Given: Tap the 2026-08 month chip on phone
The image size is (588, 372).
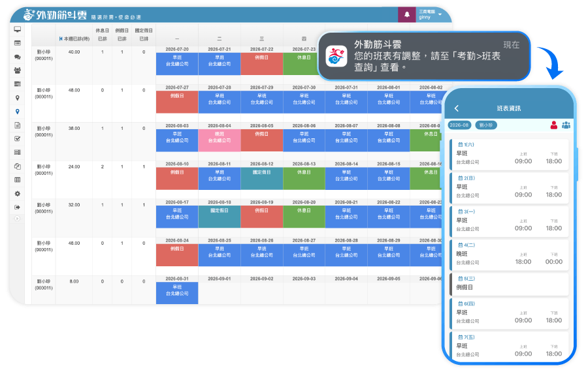Looking at the screenshot, I should click(459, 125).
